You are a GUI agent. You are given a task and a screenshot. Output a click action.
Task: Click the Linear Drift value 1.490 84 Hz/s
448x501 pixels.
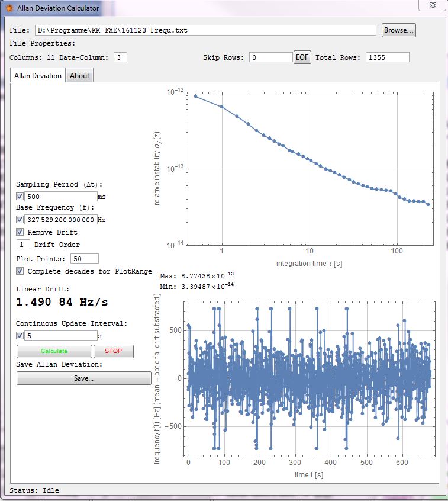pyautogui.click(x=62, y=302)
